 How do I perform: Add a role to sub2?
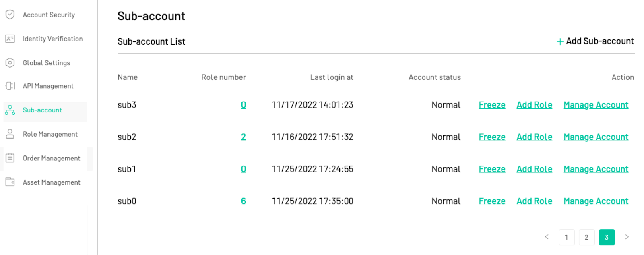[x=534, y=137]
